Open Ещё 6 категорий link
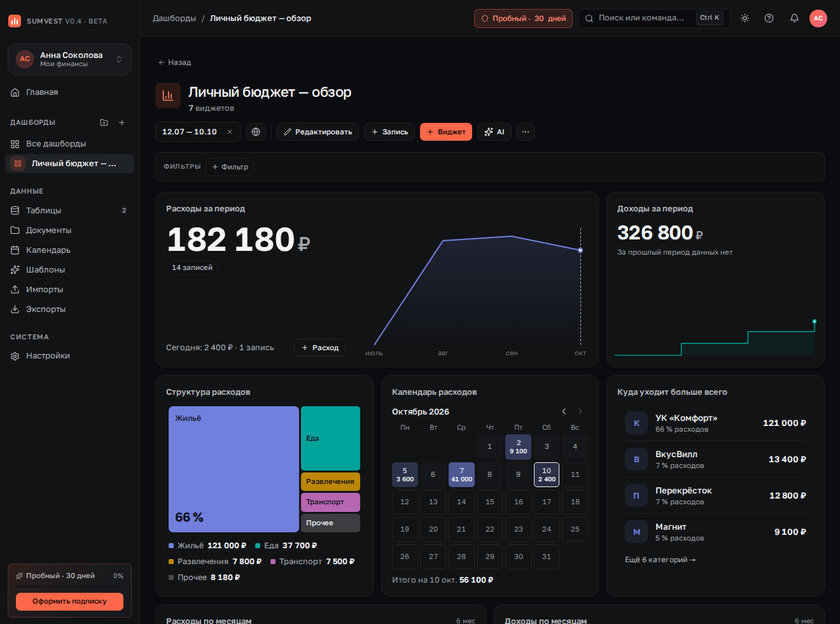 pos(661,560)
